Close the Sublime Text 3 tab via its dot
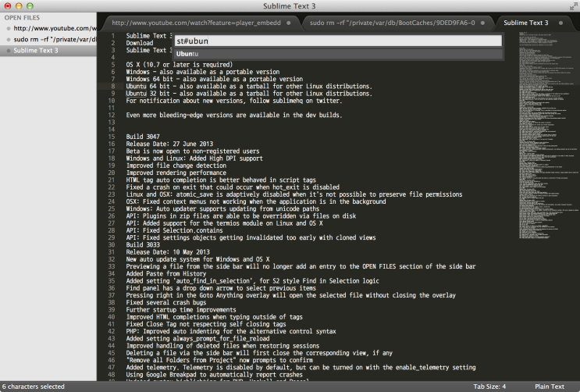Image resolution: width=580 pixels, height=392 pixels. (x=560, y=23)
